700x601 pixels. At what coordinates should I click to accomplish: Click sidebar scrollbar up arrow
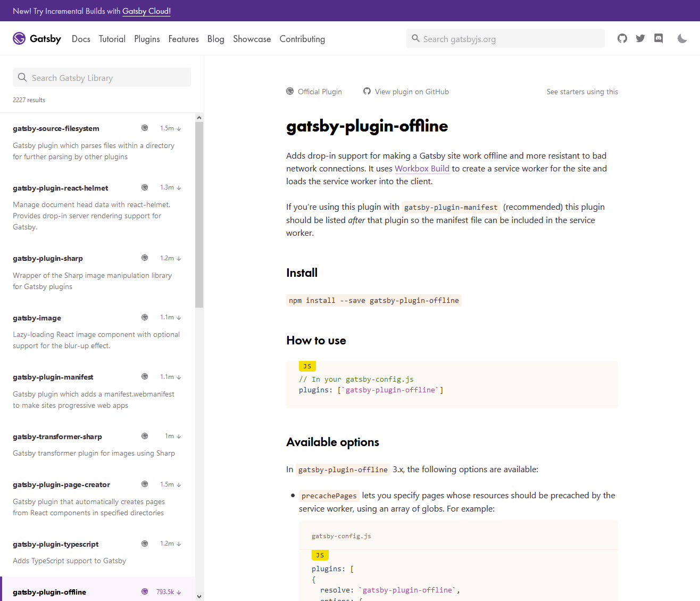coord(199,118)
